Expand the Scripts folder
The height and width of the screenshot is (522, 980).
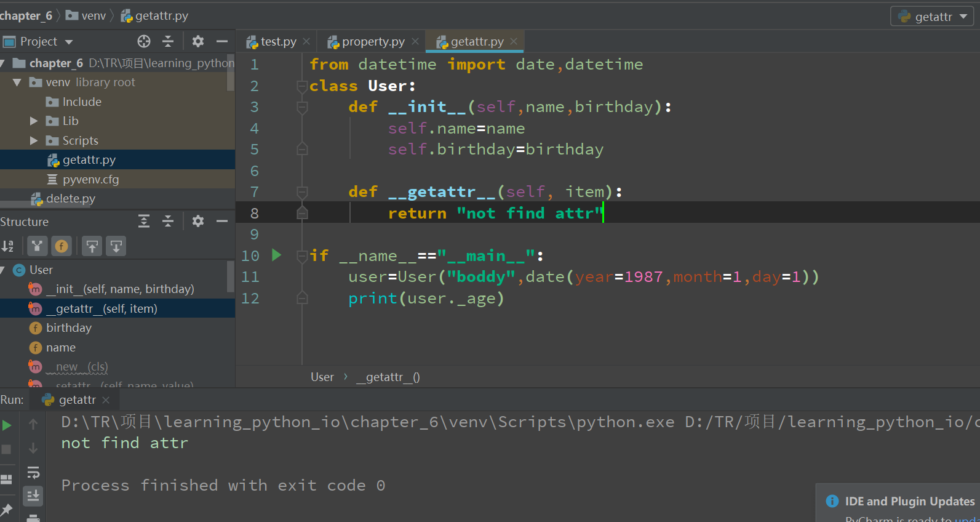click(x=34, y=141)
